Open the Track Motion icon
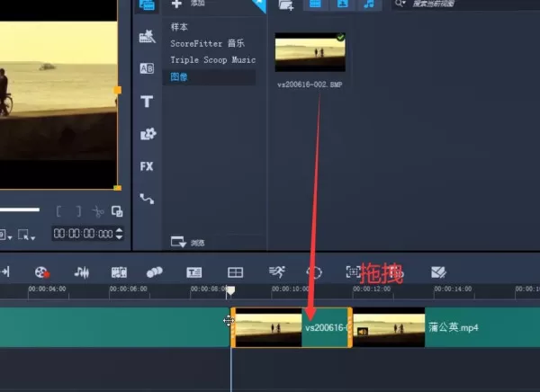The height and width of the screenshot is (392, 540). 353,272
